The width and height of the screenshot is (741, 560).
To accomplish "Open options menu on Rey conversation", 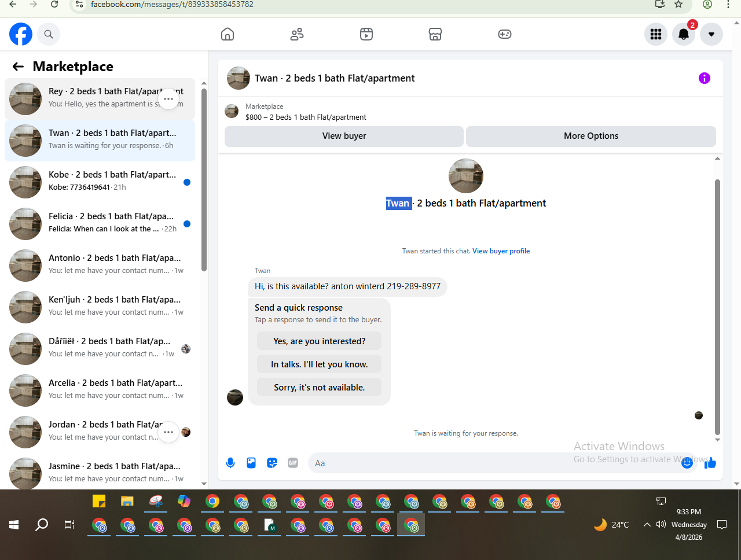I will point(168,99).
